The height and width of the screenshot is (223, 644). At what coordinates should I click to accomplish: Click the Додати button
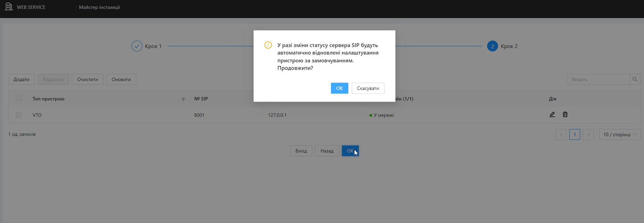tap(21, 79)
